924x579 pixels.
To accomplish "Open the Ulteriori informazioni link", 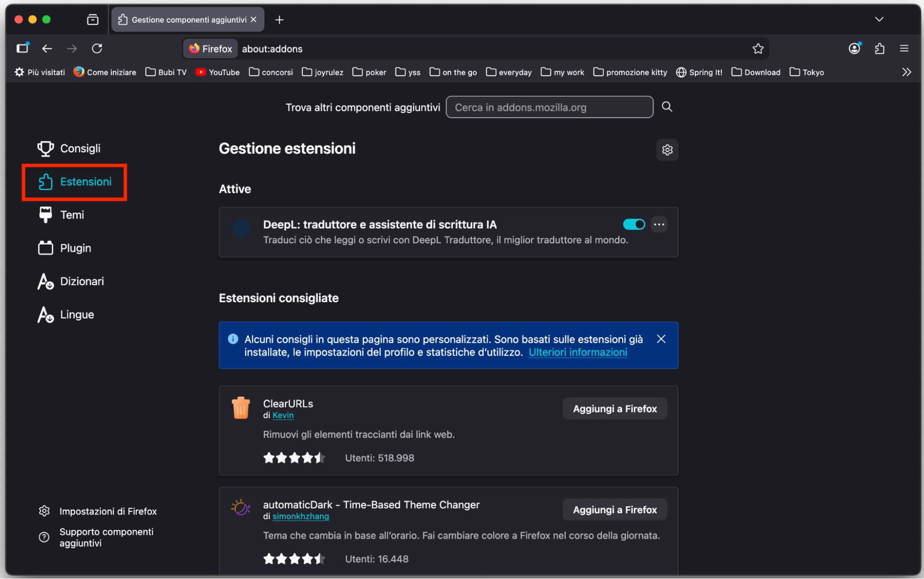I will click(577, 352).
